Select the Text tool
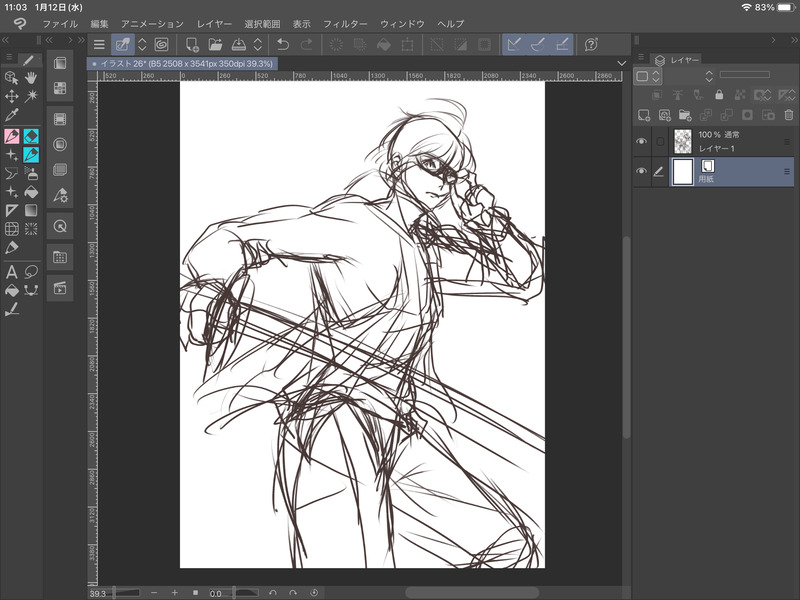Screen dimensions: 800x600 click(11, 272)
